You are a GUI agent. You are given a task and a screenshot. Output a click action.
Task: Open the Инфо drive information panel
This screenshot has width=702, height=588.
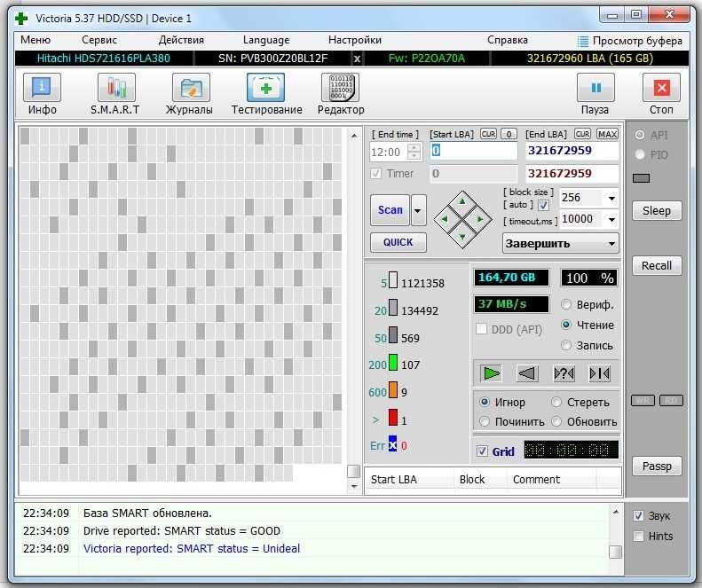(42, 94)
